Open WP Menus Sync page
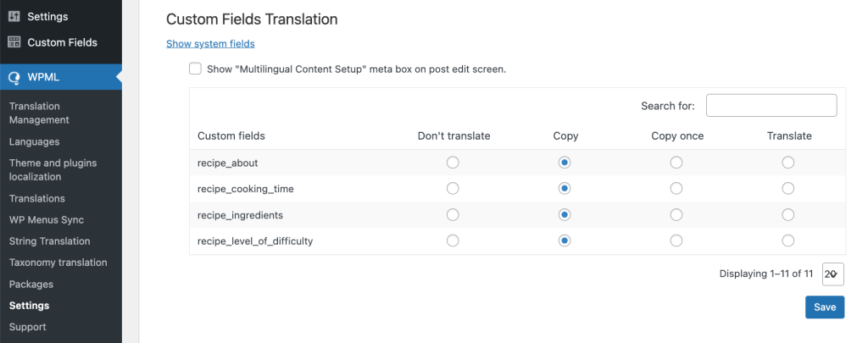This screenshot has width=868, height=343. 47,219
